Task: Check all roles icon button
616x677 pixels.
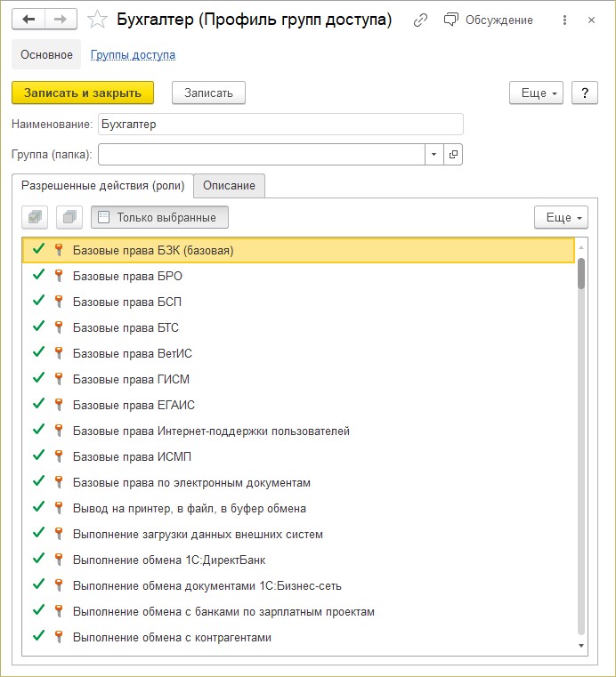Action: coord(35,217)
